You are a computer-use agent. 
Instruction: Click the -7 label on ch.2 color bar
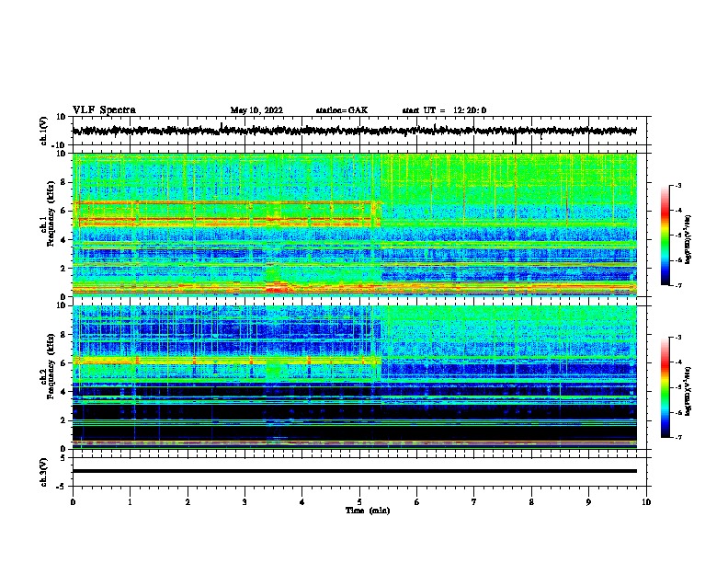(678, 437)
